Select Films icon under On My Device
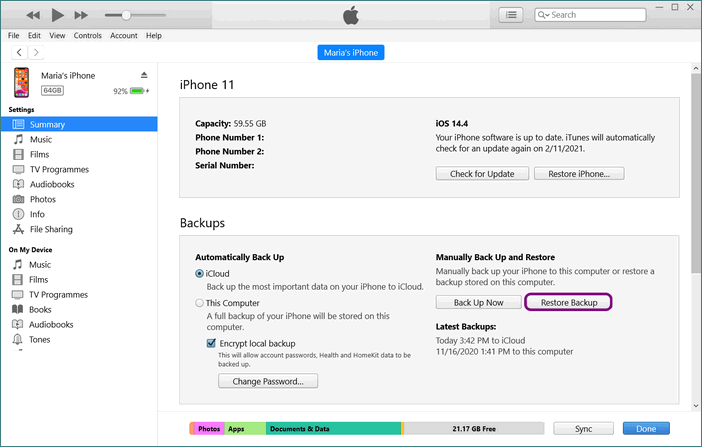 click(x=17, y=279)
